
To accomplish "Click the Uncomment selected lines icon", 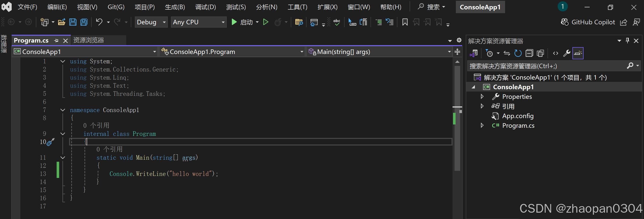I will click(x=390, y=22).
